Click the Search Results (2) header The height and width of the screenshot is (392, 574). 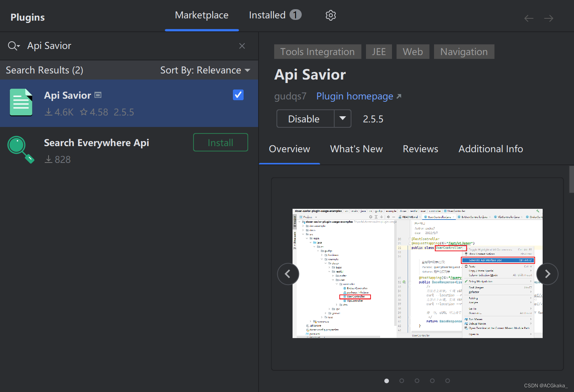point(44,70)
